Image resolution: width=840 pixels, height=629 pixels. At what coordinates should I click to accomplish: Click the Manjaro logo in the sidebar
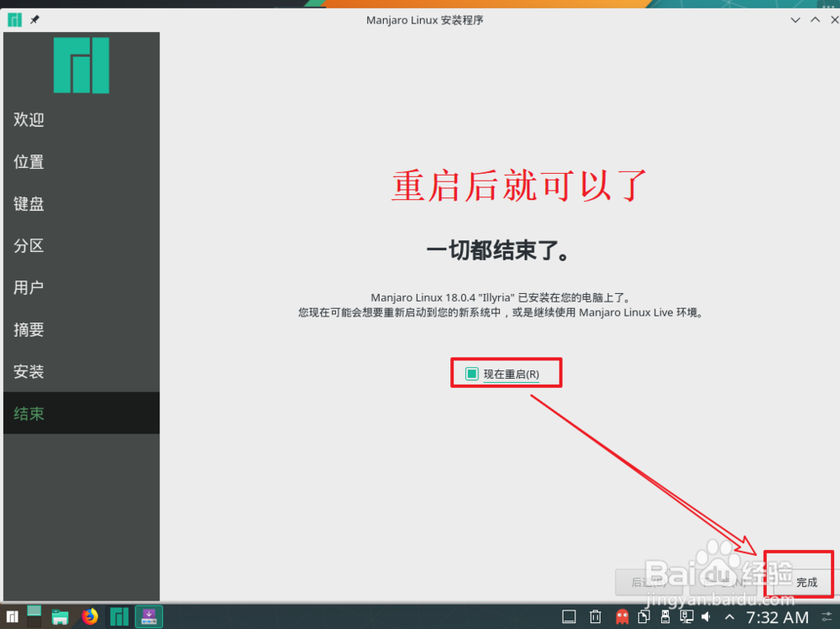pos(81,66)
